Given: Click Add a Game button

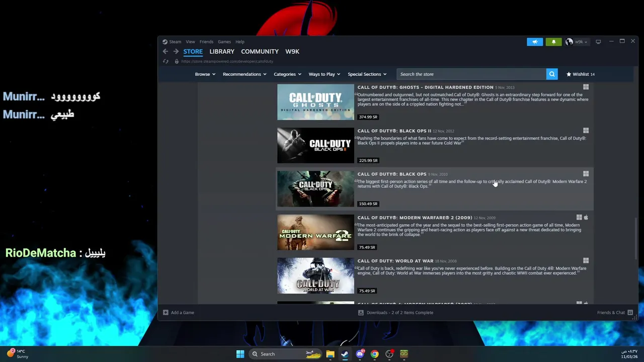Looking at the screenshot, I should pos(179,313).
